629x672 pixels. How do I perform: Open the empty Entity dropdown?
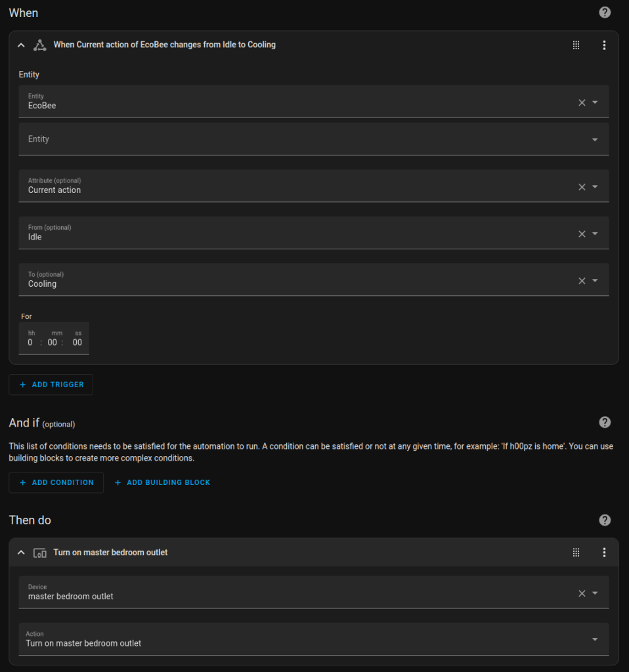tap(595, 139)
